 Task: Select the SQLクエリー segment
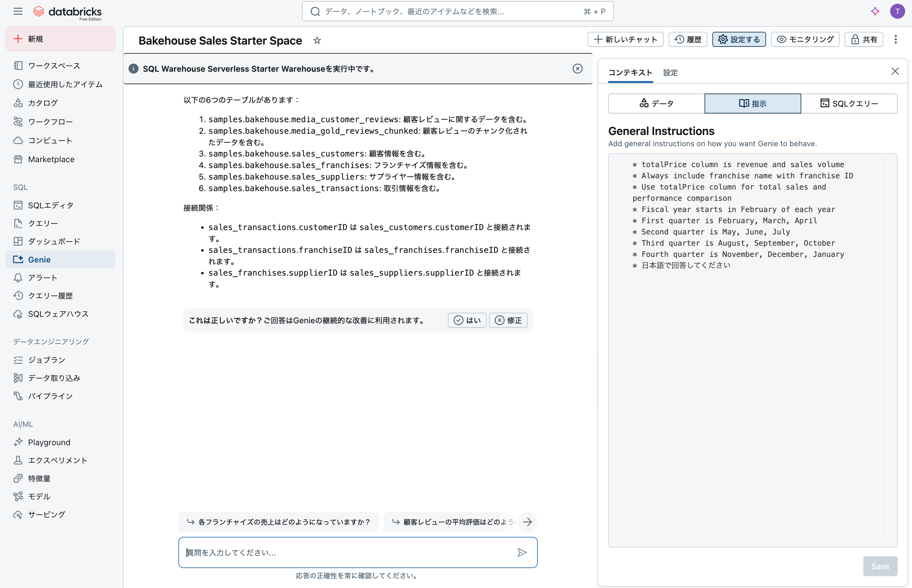coord(849,104)
